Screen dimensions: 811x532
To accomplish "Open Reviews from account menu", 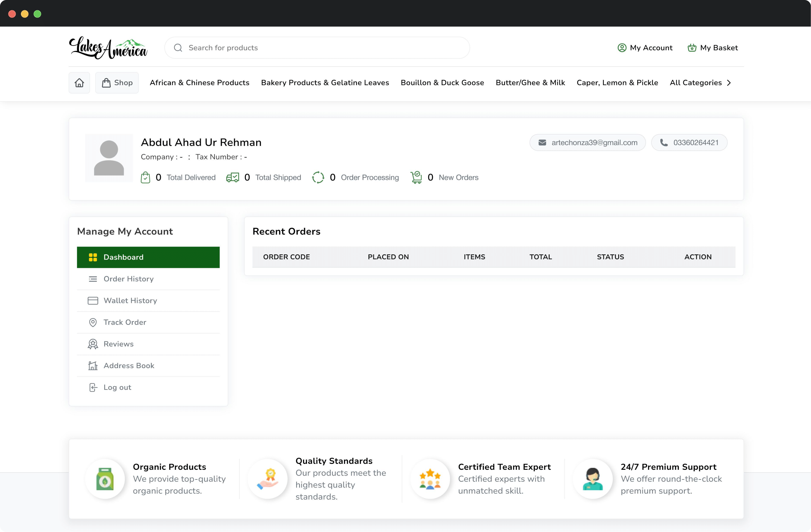I will [118, 344].
